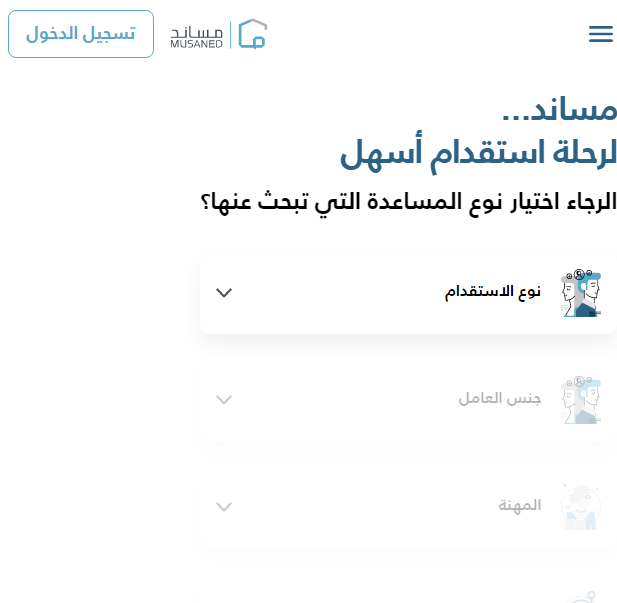The image size is (617, 603).
Task: Click the Musaned logo
Action: (219, 34)
